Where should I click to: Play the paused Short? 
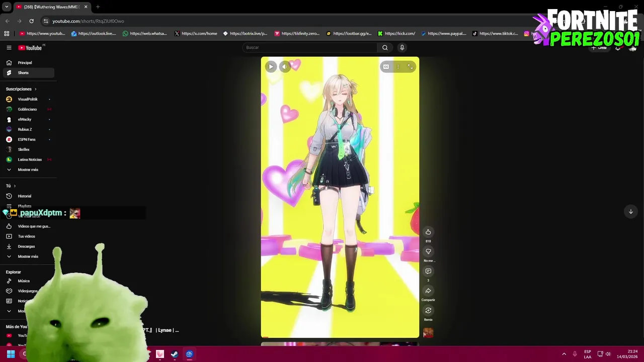click(271, 66)
